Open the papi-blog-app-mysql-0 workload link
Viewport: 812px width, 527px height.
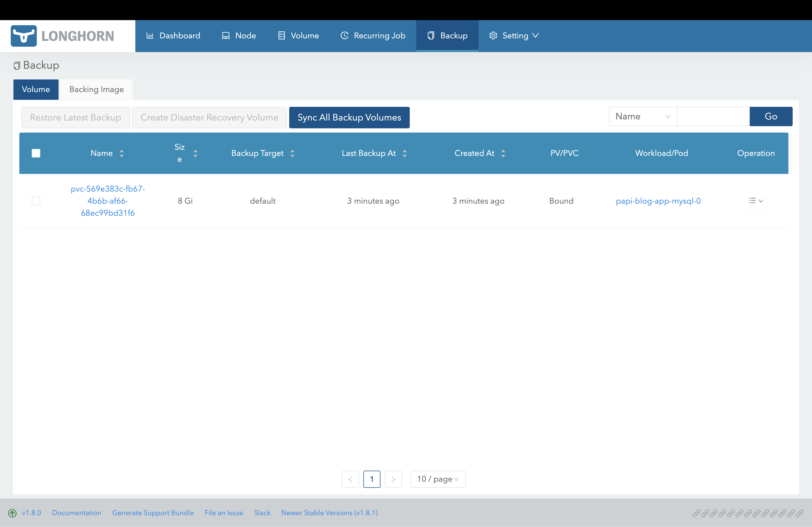pyautogui.click(x=658, y=201)
